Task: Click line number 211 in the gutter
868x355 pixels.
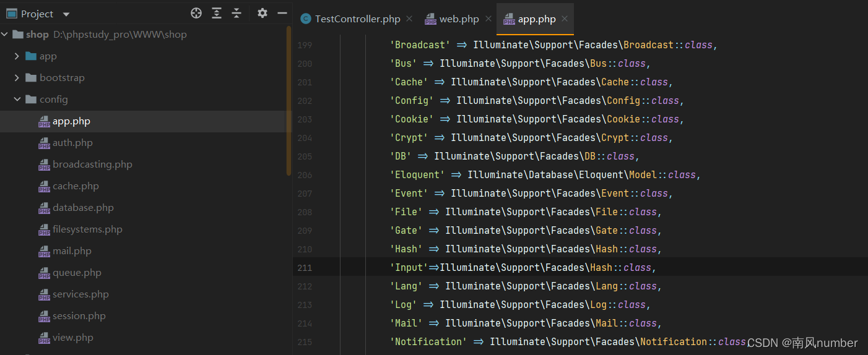Action: click(305, 268)
